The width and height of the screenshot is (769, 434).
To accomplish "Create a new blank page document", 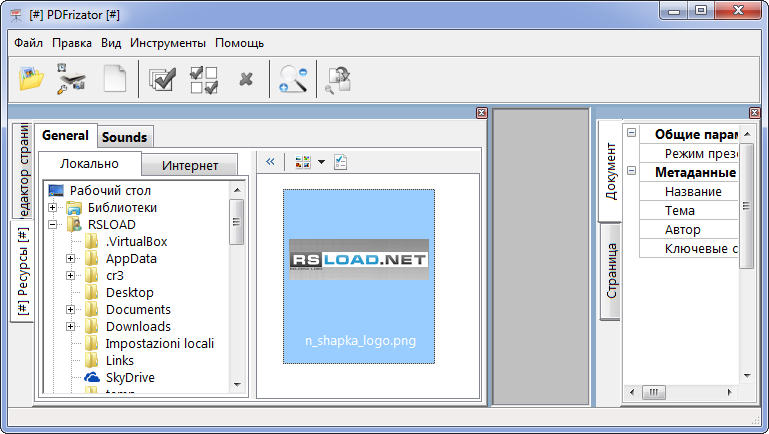I will 114,79.
